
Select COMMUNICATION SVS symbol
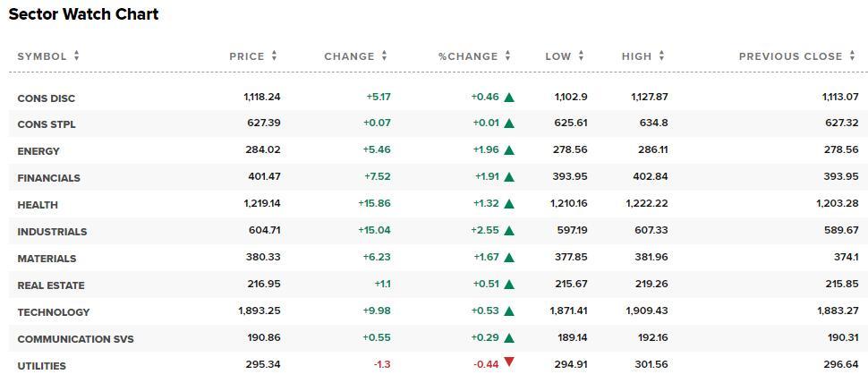(75, 339)
